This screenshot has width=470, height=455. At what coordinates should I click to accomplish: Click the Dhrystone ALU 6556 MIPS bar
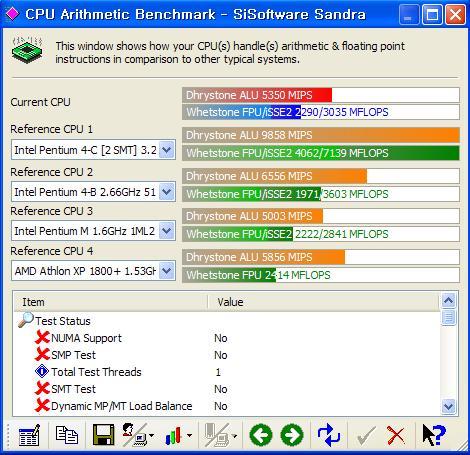click(321, 176)
